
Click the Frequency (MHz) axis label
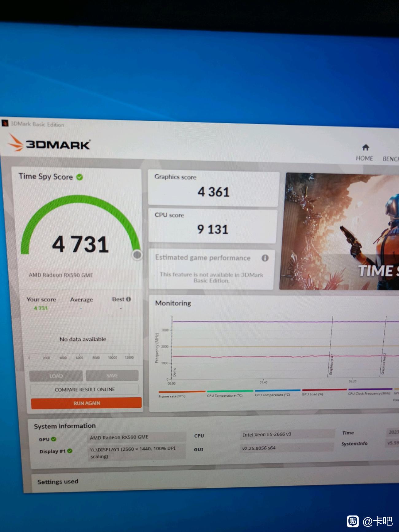pyautogui.click(x=157, y=348)
